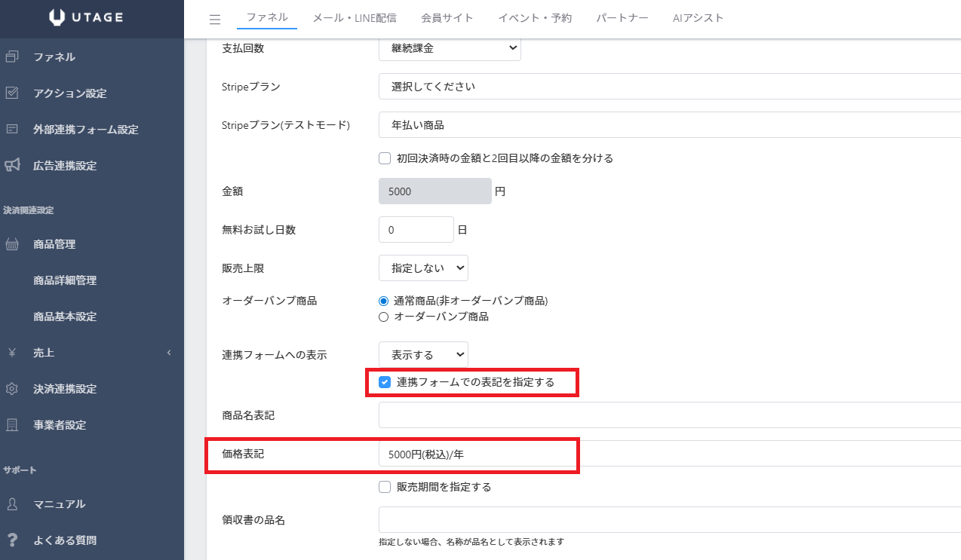Click the 商品管理 basket icon
Screen dimensions: 961x560
coord(12,244)
